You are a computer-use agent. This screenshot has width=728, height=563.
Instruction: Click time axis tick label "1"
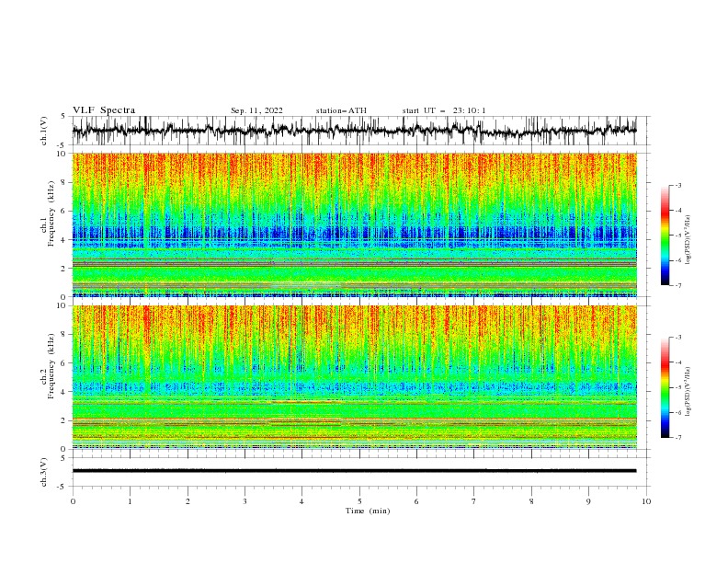(x=130, y=501)
